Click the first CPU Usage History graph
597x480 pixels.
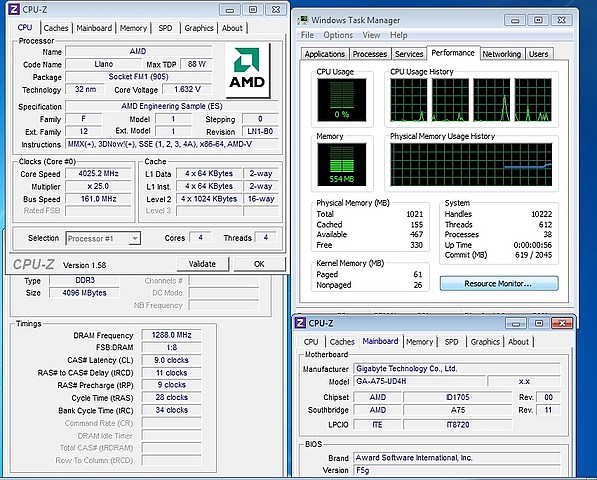click(x=409, y=100)
